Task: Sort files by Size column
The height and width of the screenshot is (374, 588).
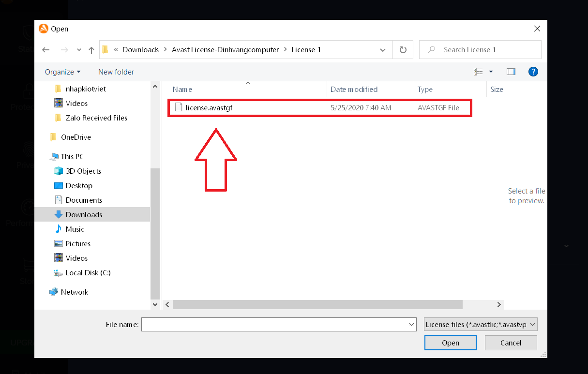Action: coord(497,89)
